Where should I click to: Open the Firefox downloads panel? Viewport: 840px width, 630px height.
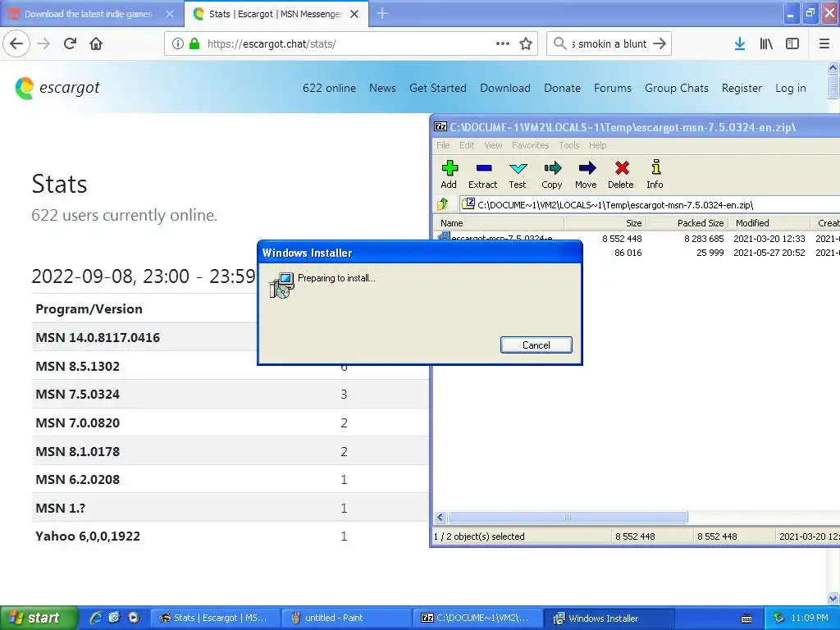[740, 43]
